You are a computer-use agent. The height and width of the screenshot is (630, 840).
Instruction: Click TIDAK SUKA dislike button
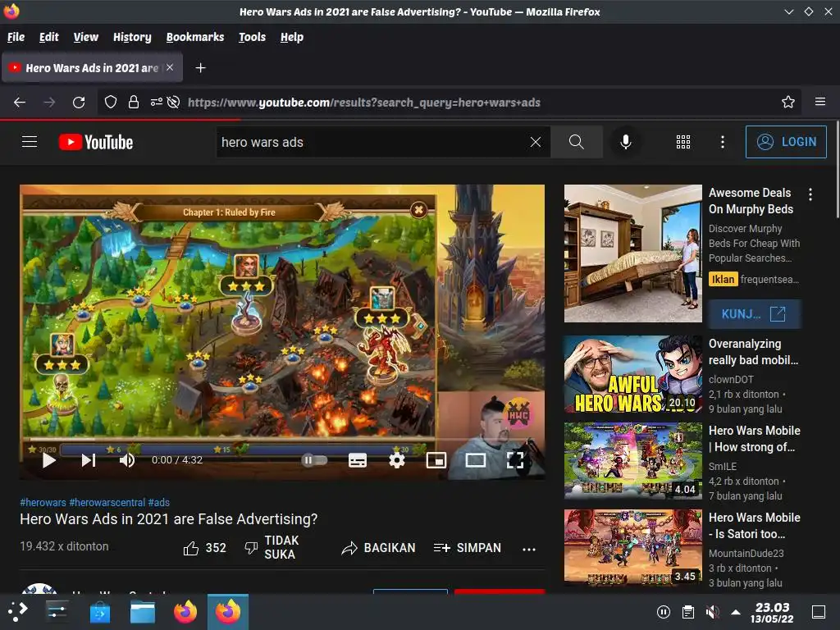pyautogui.click(x=272, y=547)
